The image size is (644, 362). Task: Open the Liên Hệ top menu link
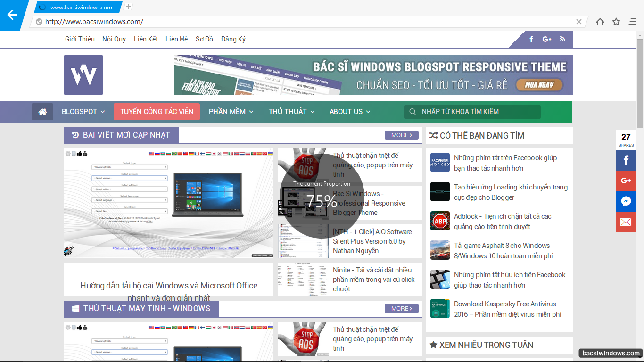pyautogui.click(x=176, y=39)
